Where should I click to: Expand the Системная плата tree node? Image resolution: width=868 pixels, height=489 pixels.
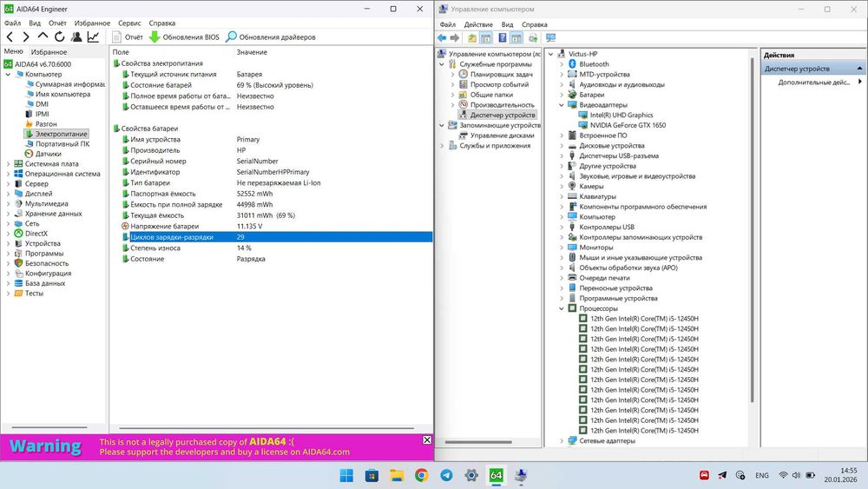[x=9, y=163]
